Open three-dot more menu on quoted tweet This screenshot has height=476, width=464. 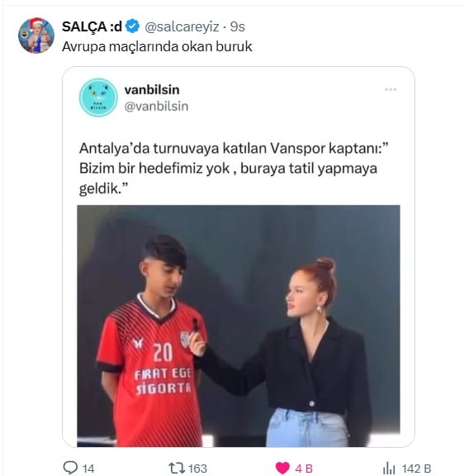pyautogui.click(x=391, y=89)
